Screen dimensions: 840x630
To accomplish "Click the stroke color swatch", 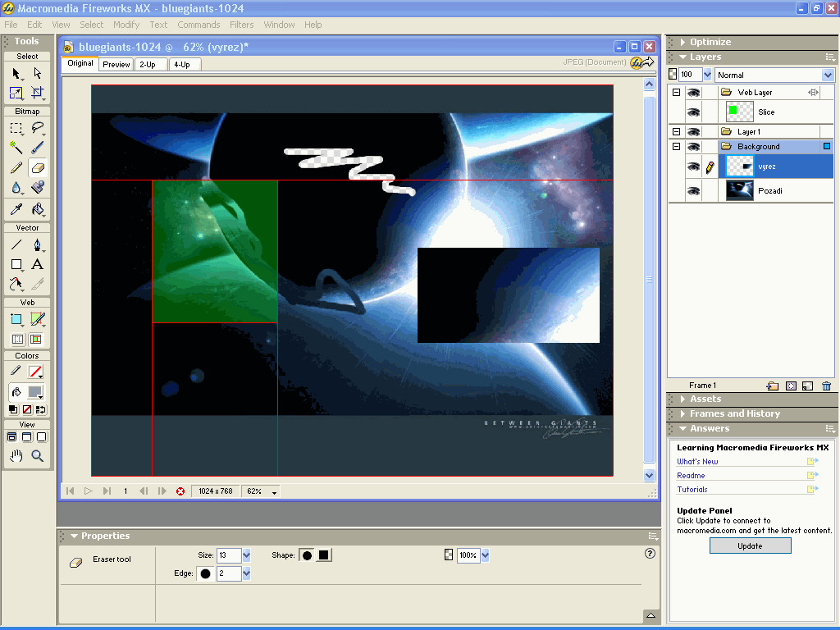I will click(35, 372).
